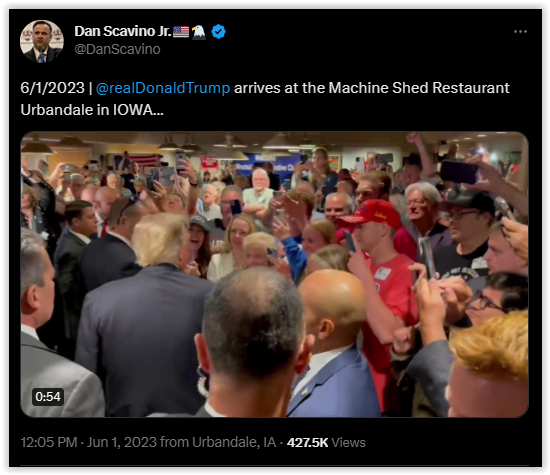The height and width of the screenshot is (475, 550).
Task: Open the Dan Scavino Jr. display name
Action: [x=123, y=31]
